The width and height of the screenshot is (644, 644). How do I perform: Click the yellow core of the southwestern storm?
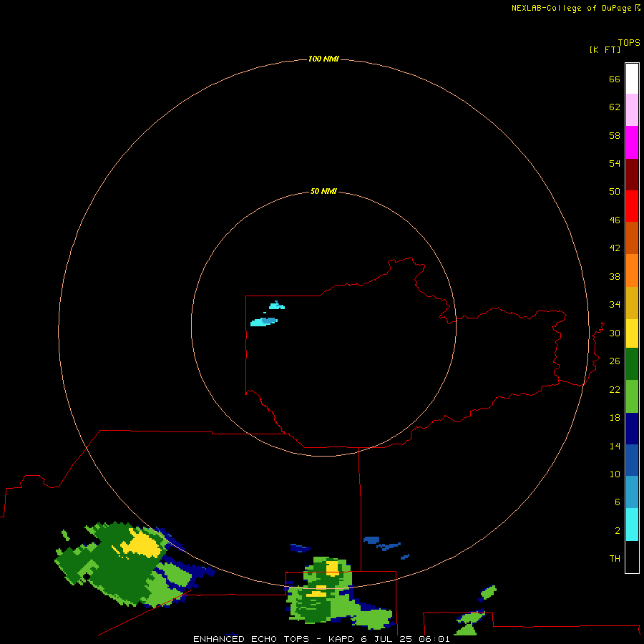point(142,545)
